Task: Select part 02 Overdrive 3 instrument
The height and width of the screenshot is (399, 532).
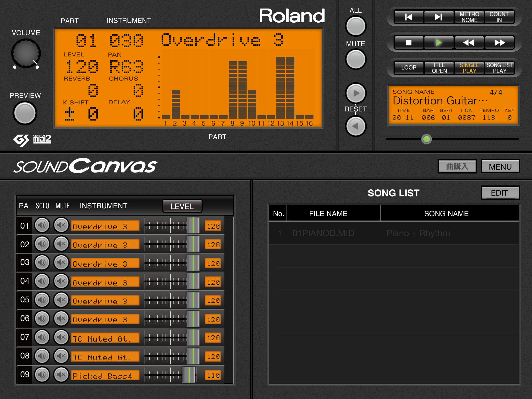Action: click(105, 245)
